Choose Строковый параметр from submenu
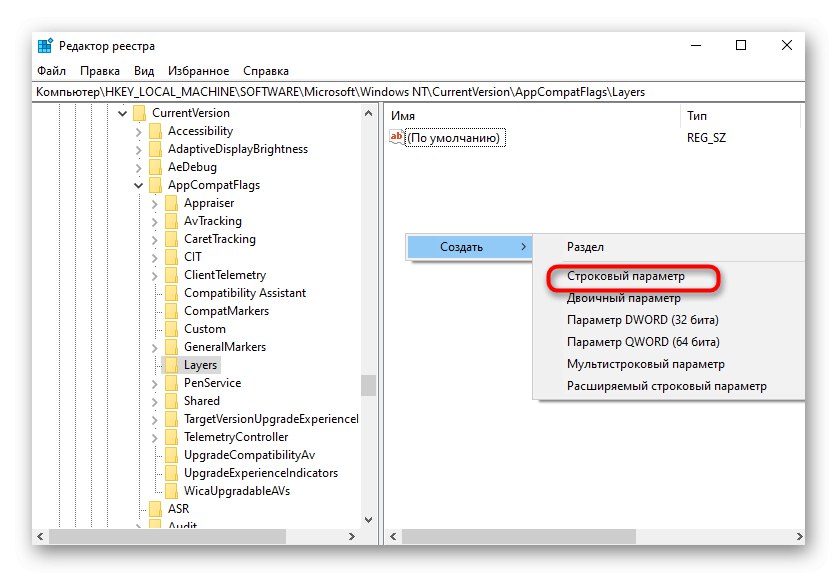This screenshot has height=577, width=837. (x=626, y=276)
